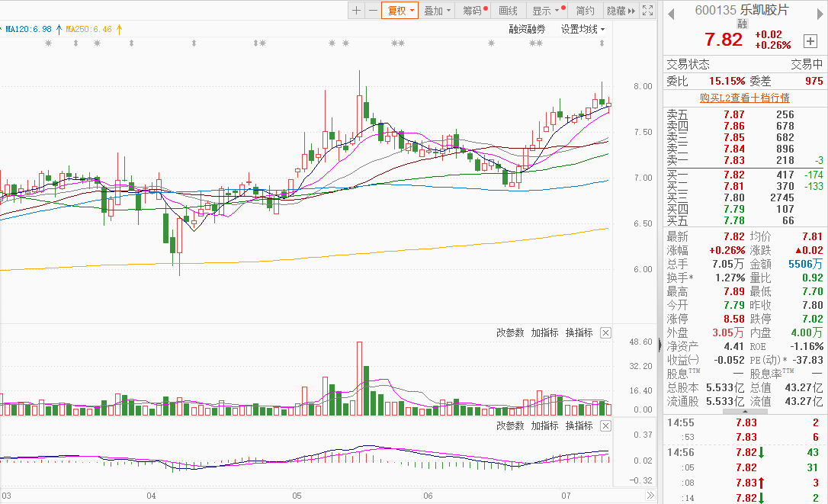Select the 画线 drawing tool
Viewport: 828px width, 504px height.
tap(508, 11)
